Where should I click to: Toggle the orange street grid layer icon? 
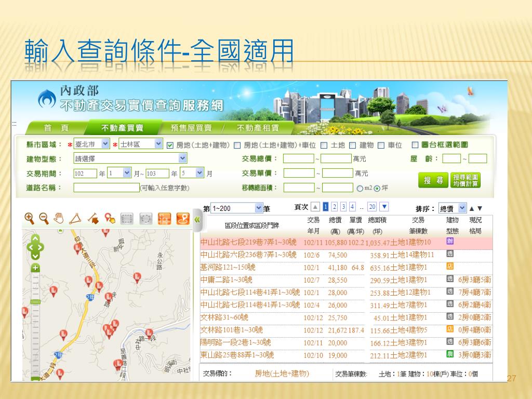[165, 219]
